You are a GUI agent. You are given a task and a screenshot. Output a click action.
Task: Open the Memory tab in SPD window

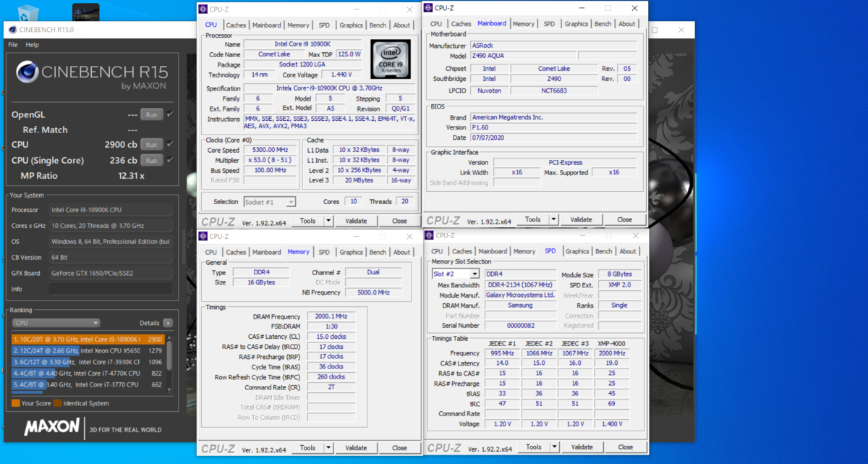(524, 251)
